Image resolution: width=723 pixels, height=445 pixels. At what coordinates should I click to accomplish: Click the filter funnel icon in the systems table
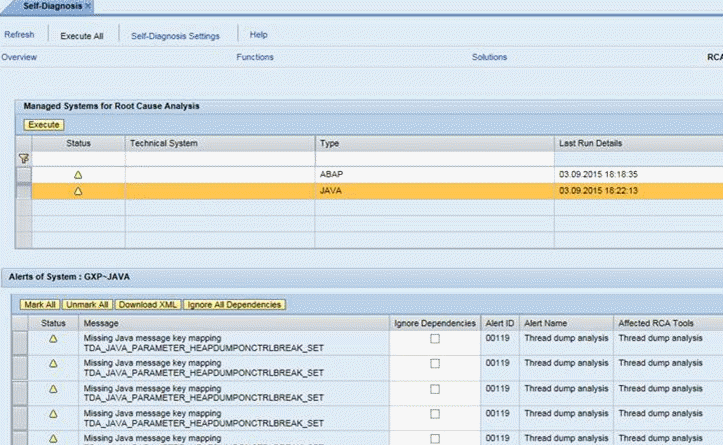[24, 159]
